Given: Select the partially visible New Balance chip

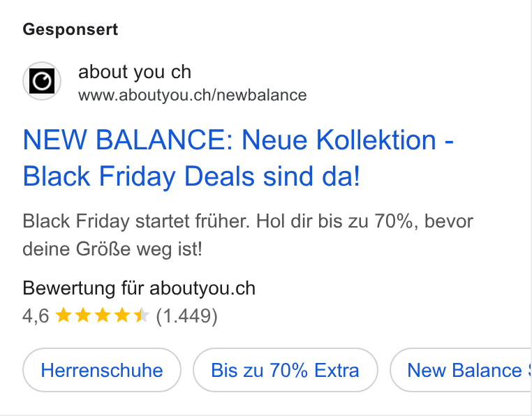Looking at the screenshot, I should 460,370.
